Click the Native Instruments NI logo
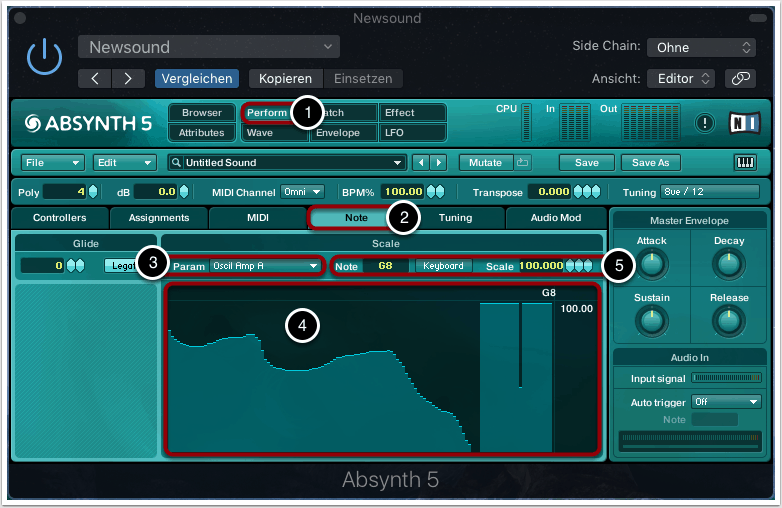 click(745, 122)
